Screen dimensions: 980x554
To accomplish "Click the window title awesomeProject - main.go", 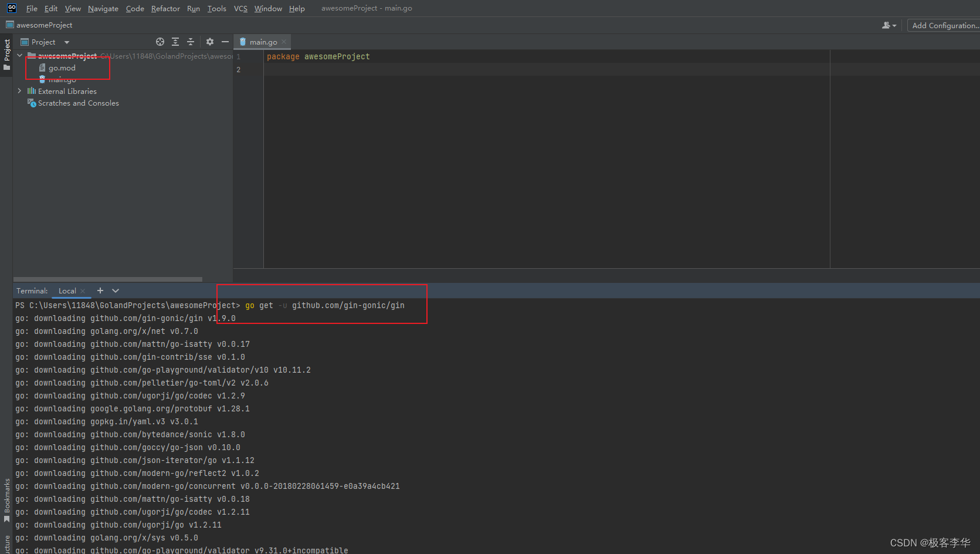I will 367,9.
